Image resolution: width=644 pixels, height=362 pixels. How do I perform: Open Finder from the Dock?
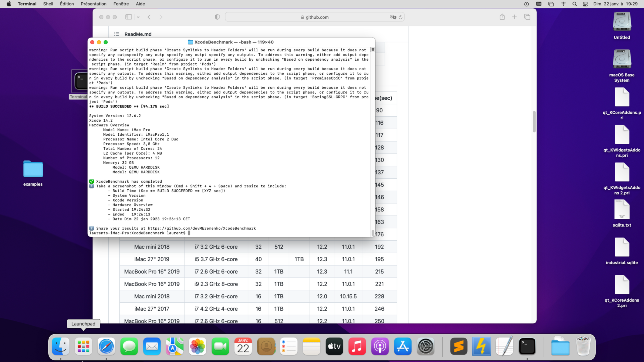click(x=61, y=346)
